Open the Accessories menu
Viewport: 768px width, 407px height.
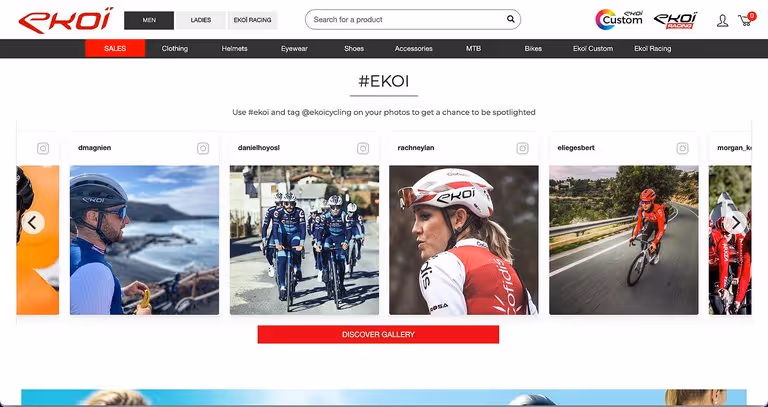coord(414,48)
